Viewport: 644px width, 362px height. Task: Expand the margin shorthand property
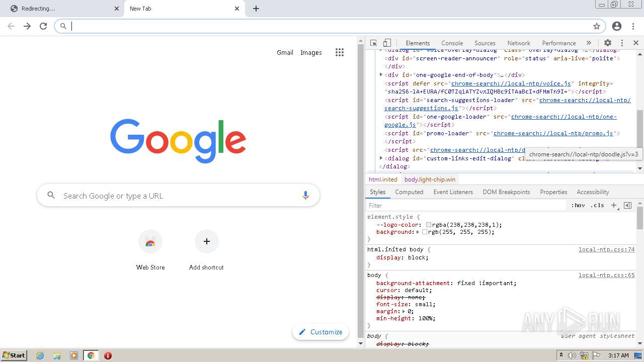click(x=404, y=311)
